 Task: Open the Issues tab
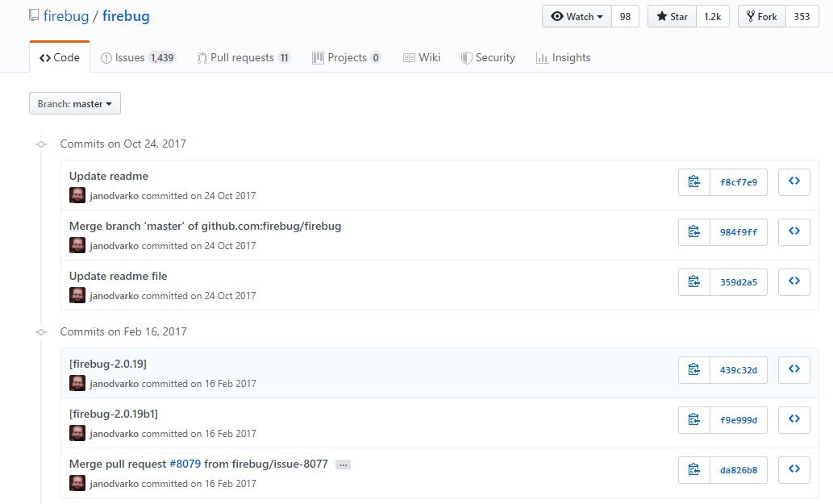138,57
